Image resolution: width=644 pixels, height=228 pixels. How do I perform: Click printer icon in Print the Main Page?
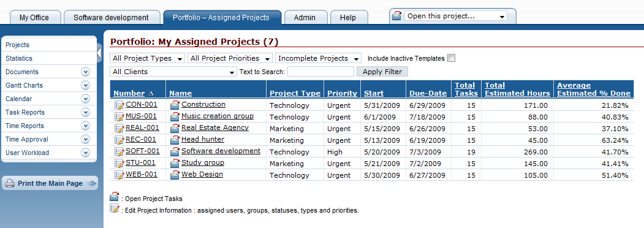pyautogui.click(x=10, y=184)
